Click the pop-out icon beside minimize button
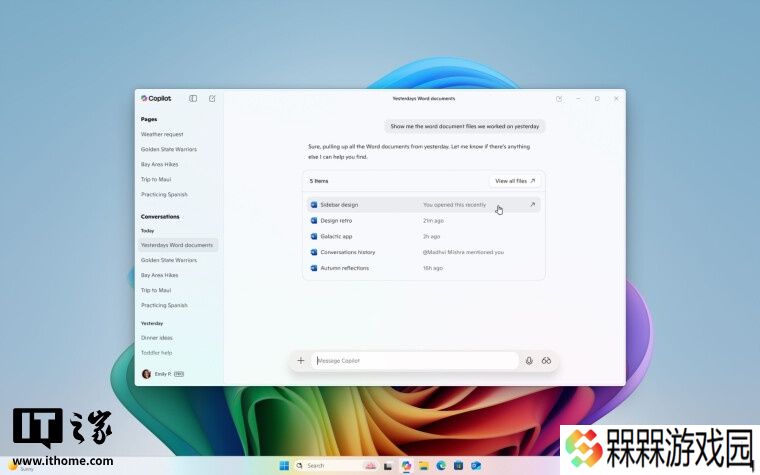This screenshot has width=760, height=475. pyautogui.click(x=559, y=98)
